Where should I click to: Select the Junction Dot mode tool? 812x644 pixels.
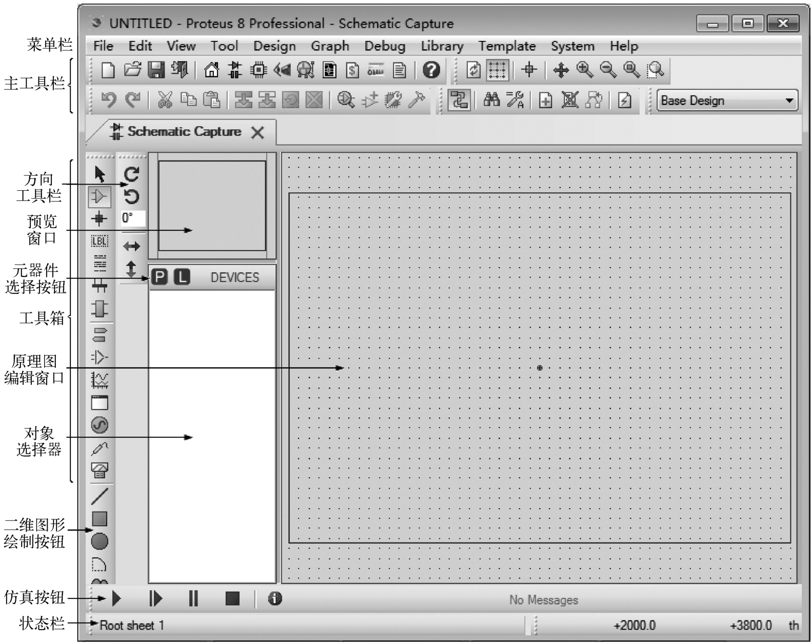[100, 219]
